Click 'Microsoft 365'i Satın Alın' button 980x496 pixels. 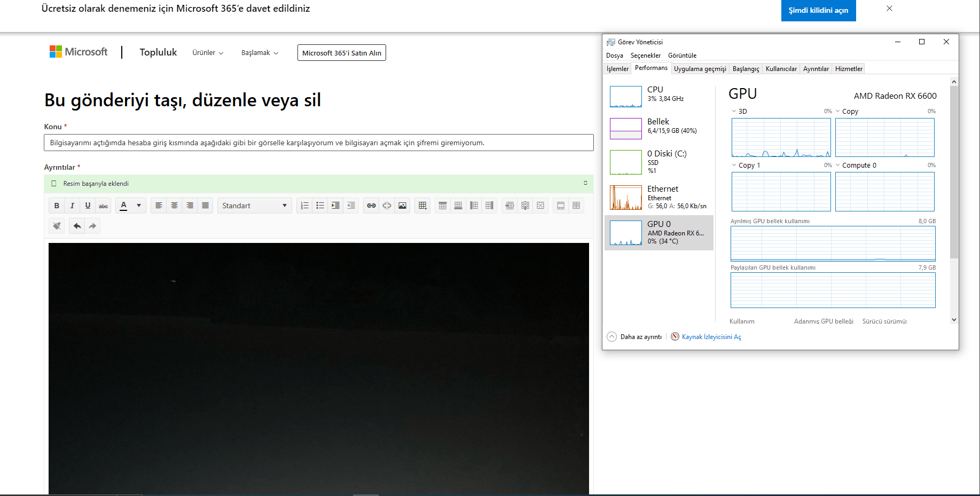(x=342, y=53)
